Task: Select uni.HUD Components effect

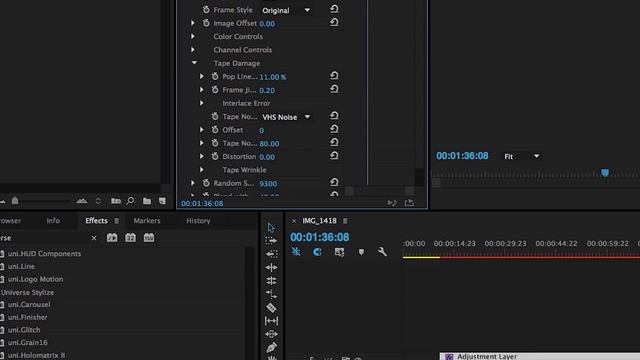Action: point(44,254)
